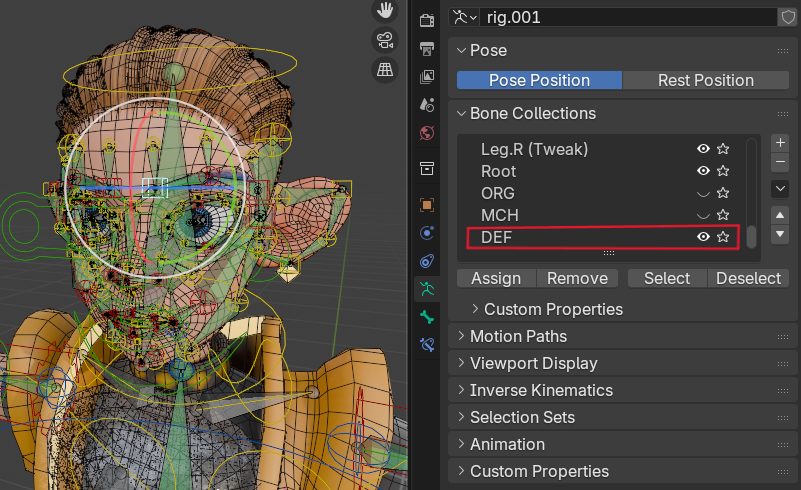
Task: Toggle solo star for Root collection
Action: (x=723, y=171)
